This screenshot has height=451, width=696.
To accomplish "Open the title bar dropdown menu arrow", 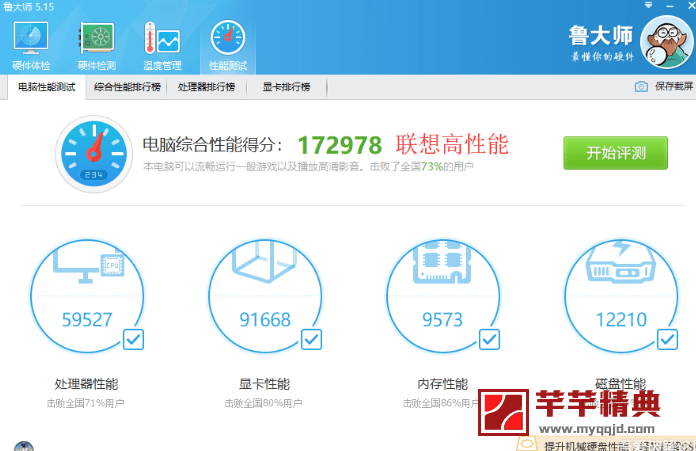I will [x=648, y=6].
